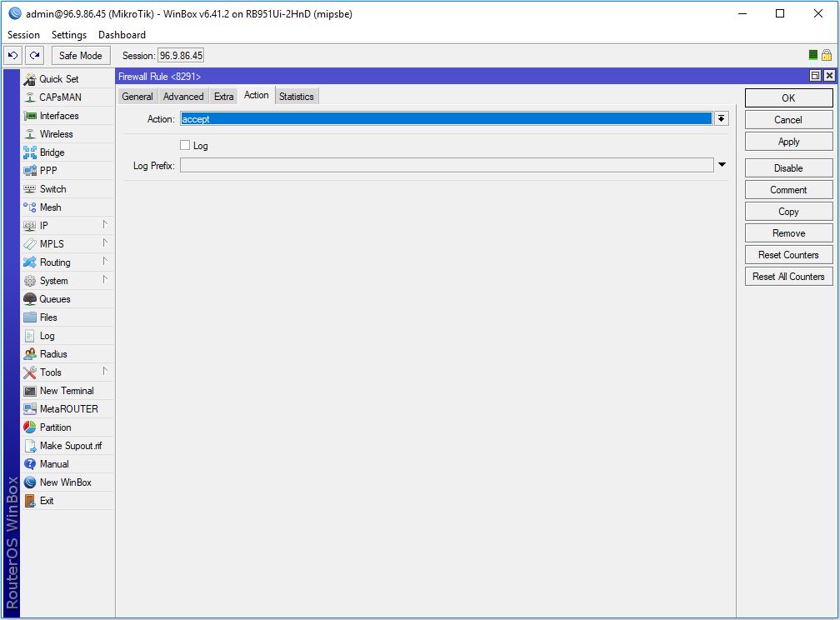840x620 pixels.
Task: Expand the IP submenu arrow
Action: [x=105, y=224]
